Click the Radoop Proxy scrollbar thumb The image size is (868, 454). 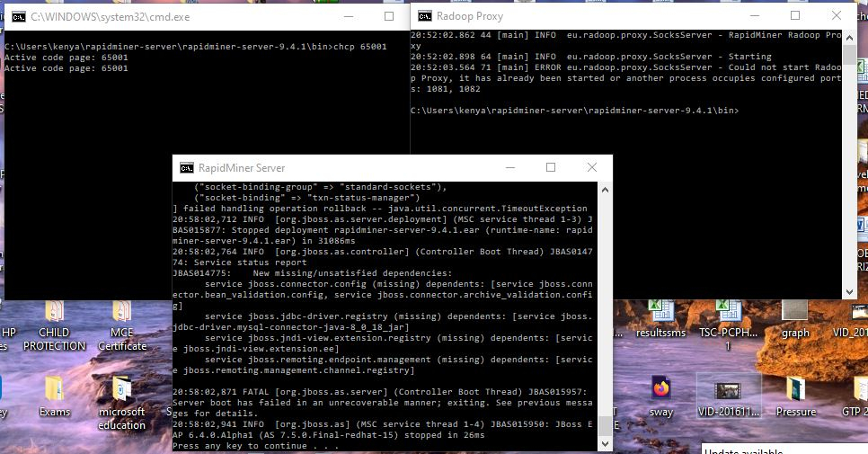click(849, 54)
